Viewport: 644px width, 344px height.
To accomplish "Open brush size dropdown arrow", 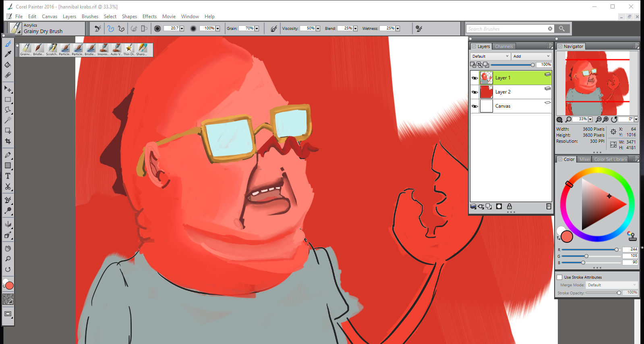I will [182, 29].
